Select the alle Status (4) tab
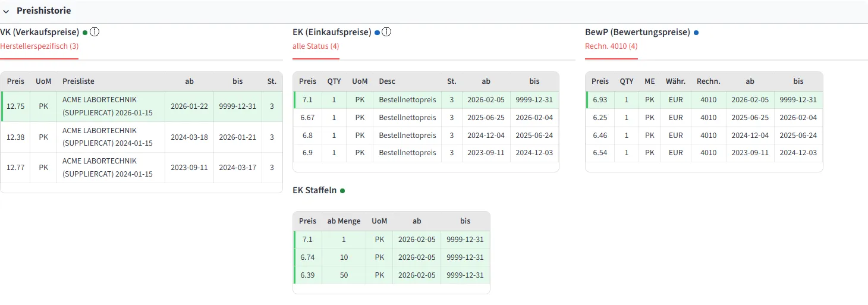This screenshot has height=305, width=868. point(316,46)
